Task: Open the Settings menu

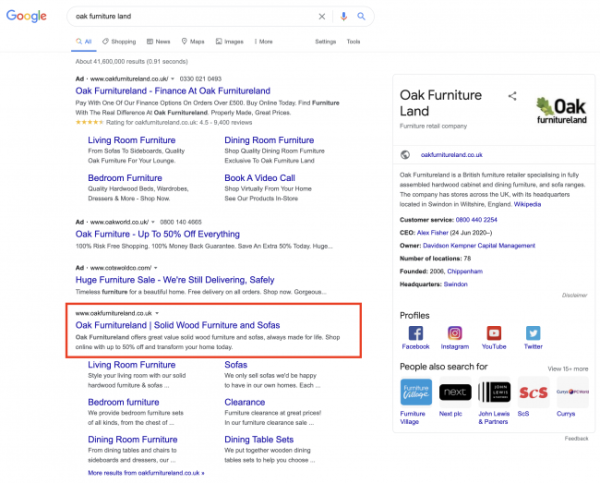Action: pyautogui.click(x=325, y=42)
